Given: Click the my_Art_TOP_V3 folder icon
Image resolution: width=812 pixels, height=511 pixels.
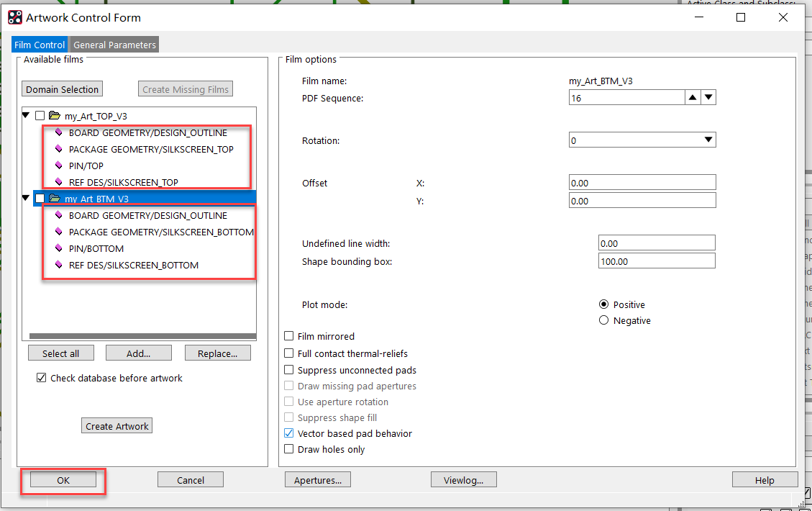Looking at the screenshot, I should (x=54, y=116).
